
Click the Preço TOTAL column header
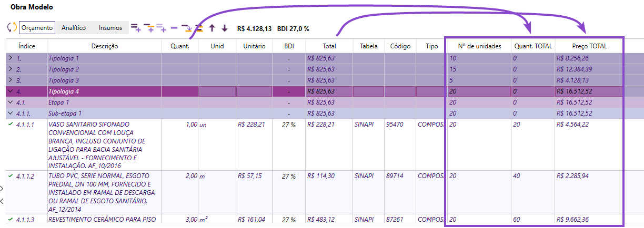(589, 46)
